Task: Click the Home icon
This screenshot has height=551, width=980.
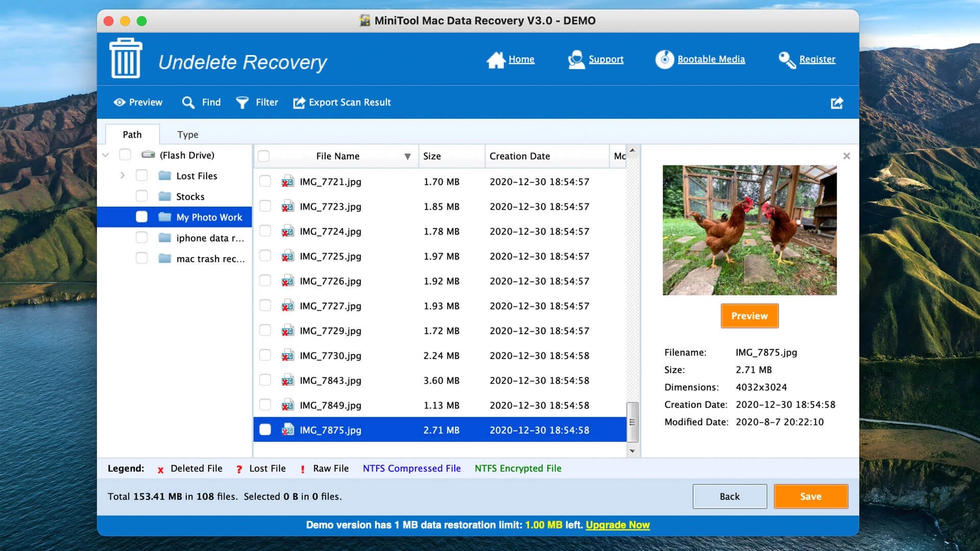Action: 496,59
